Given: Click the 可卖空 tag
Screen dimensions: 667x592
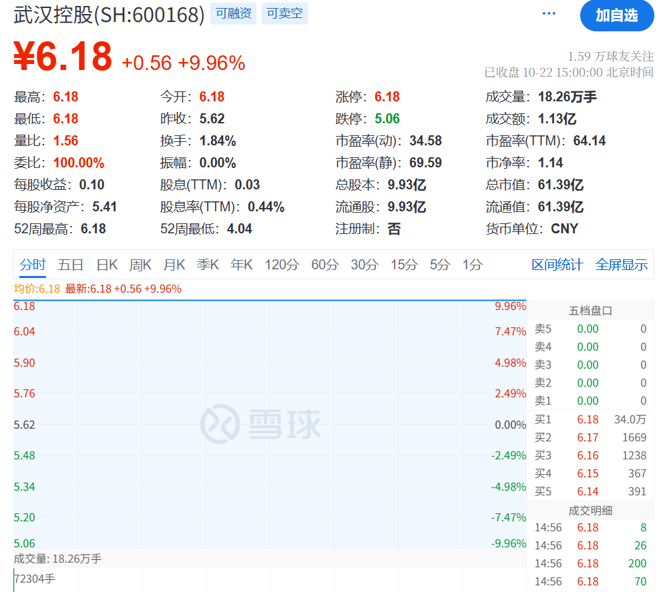Looking at the screenshot, I should [x=285, y=14].
